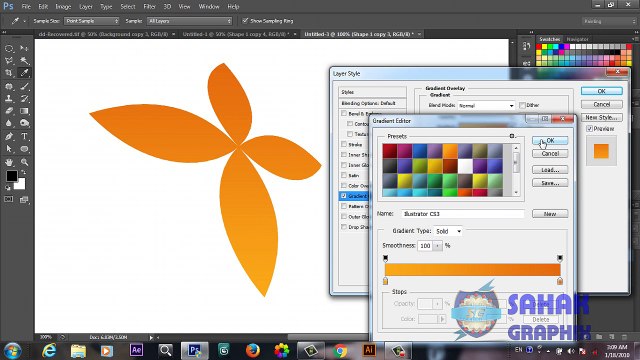The height and width of the screenshot is (360, 640).
Task: Select the Type tool
Action: pyautogui.click(x=24, y=137)
